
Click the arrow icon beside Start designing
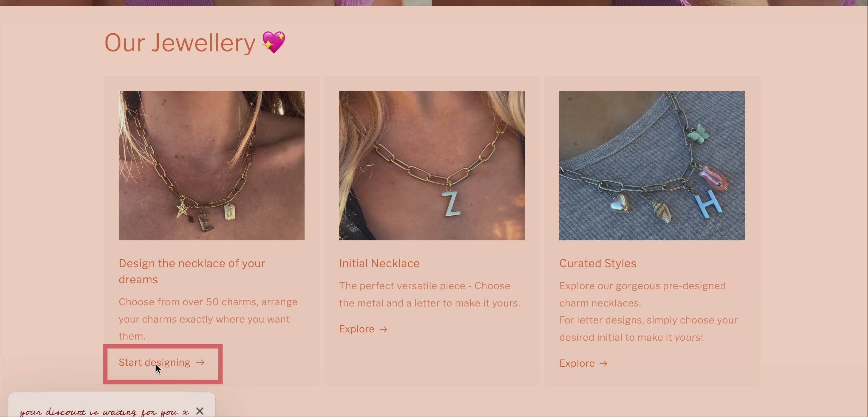[x=200, y=362]
